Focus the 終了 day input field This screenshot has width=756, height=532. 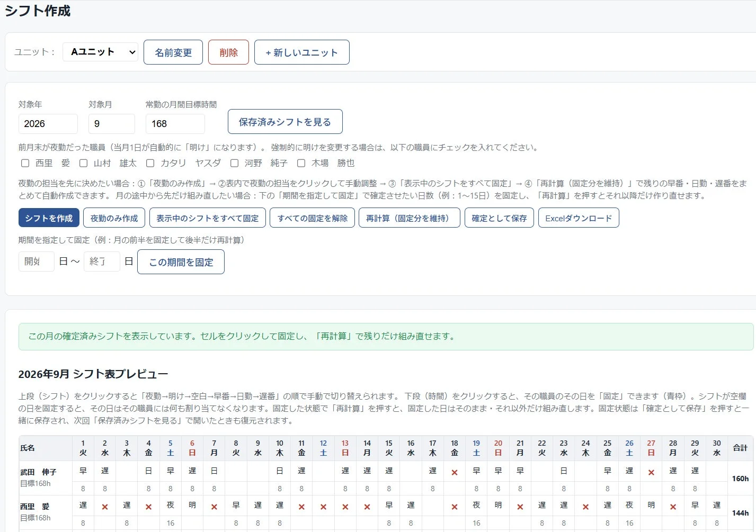[102, 262]
